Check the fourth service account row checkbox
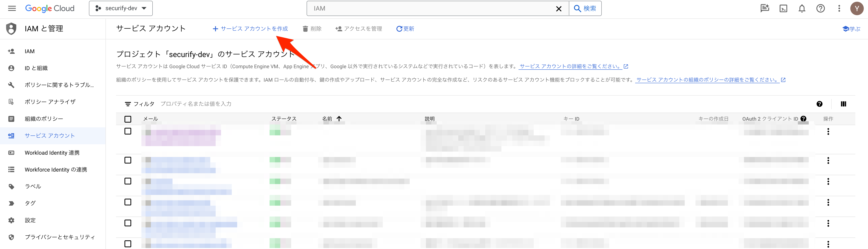 click(128, 202)
